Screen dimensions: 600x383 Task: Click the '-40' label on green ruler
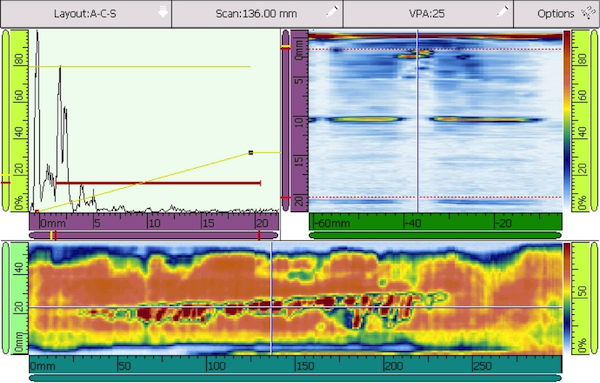(413, 223)
